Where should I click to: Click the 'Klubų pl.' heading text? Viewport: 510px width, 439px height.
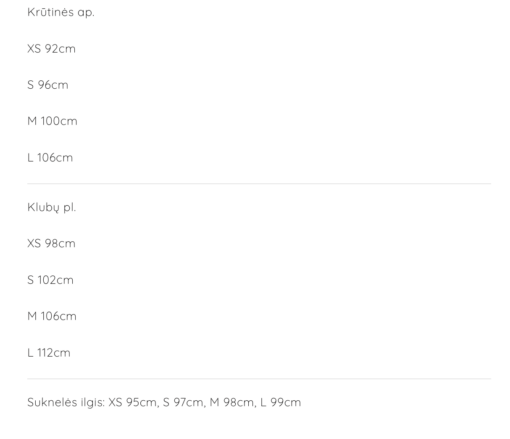coord(52,207)
